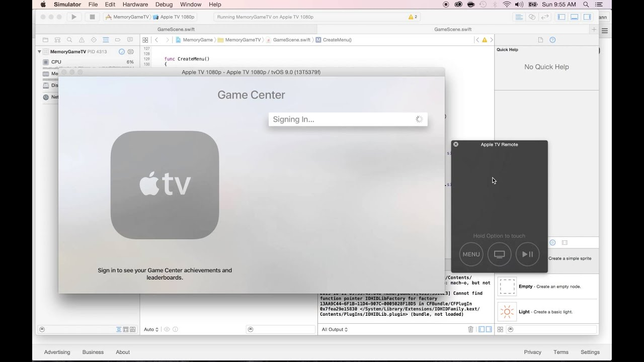Open the MemoryGameTV scheme selector
The height and width of the screenshot is (362, 644).
pyautogui.click(x=127, y=17)
